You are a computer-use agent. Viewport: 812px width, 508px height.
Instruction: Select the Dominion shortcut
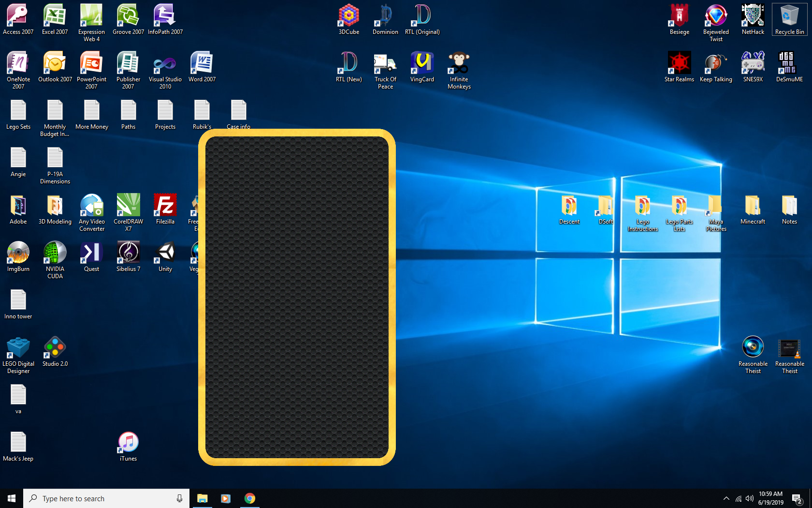pyautogui.click(x=386, y=19)
